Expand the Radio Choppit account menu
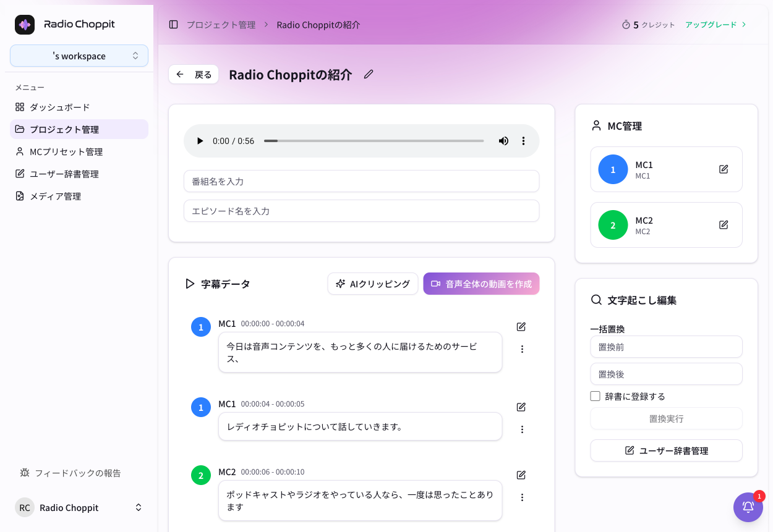The width and height of the screenshot is (773, 532). pos(79,507)
